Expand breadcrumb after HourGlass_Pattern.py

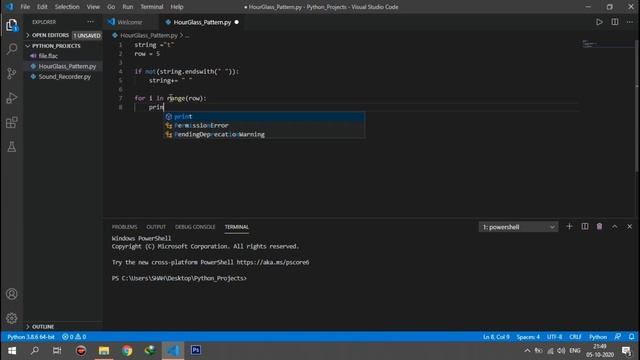[187, 36]
